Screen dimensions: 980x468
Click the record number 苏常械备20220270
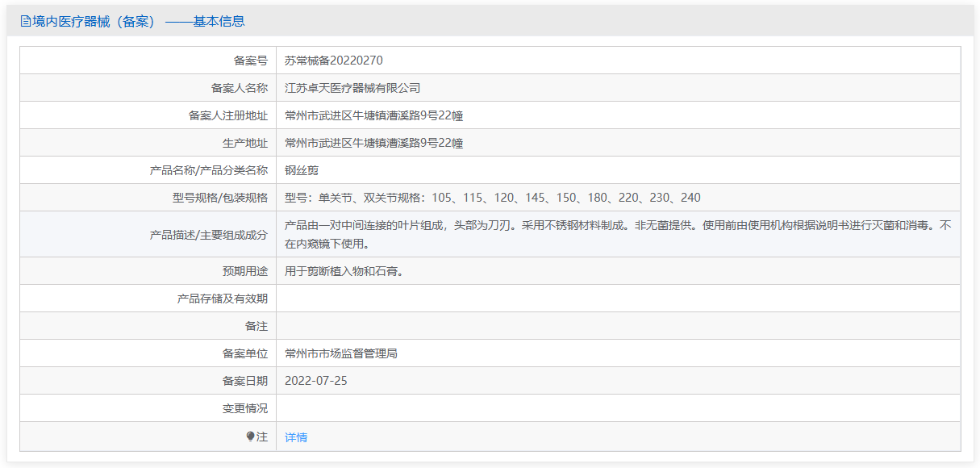[x=334, y=61]
